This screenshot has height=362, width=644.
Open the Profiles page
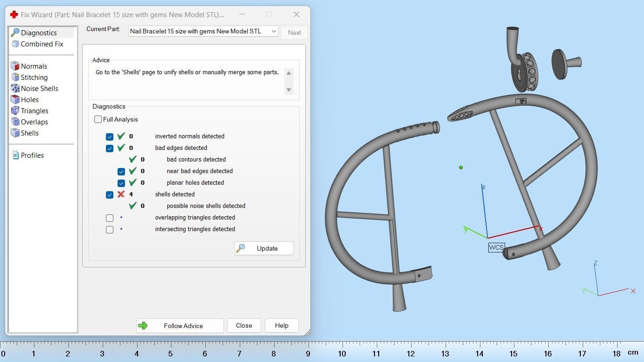(32, 155)
